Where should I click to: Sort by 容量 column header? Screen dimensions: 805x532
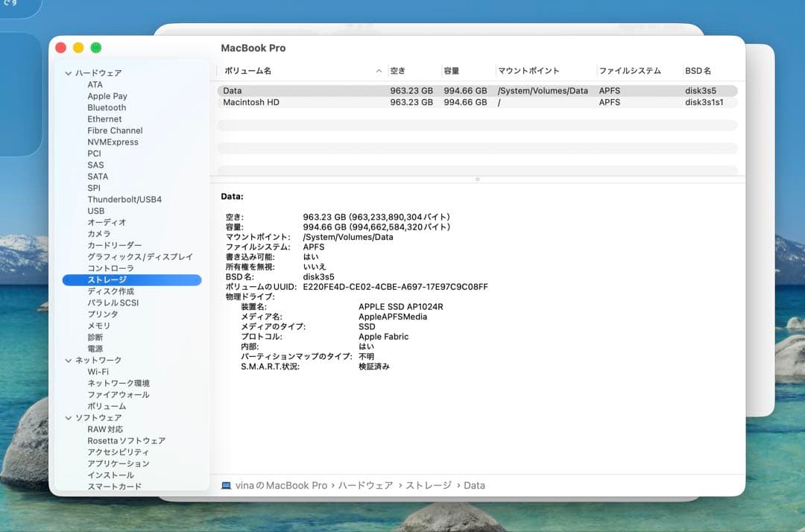tap(452, 71)
